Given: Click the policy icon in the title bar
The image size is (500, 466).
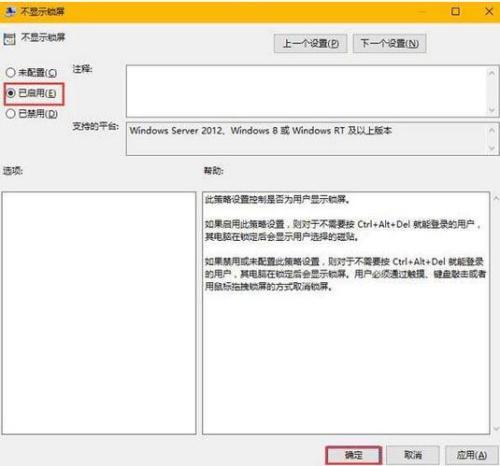Looking at the screenshot, I should coord(10,12).
